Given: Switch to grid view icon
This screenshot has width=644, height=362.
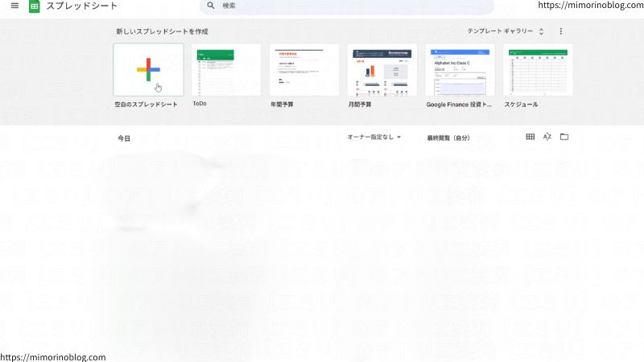Looking at the screenshot, I should [x=530, y=137].
